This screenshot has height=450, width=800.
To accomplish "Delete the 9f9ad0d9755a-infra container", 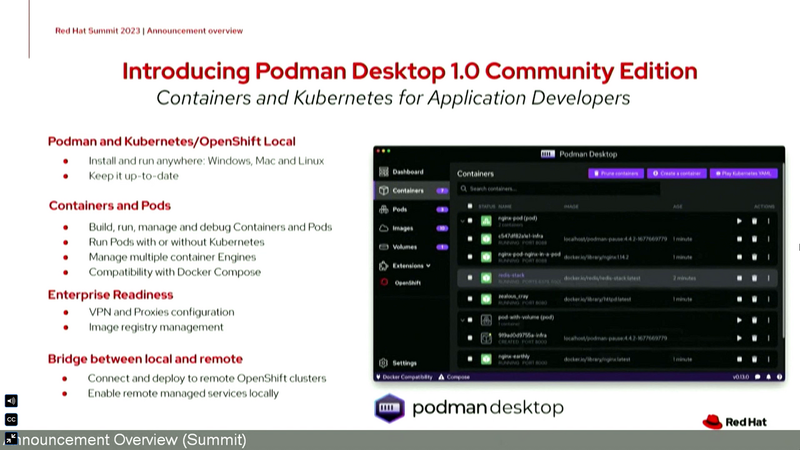I will pos(754,338).
